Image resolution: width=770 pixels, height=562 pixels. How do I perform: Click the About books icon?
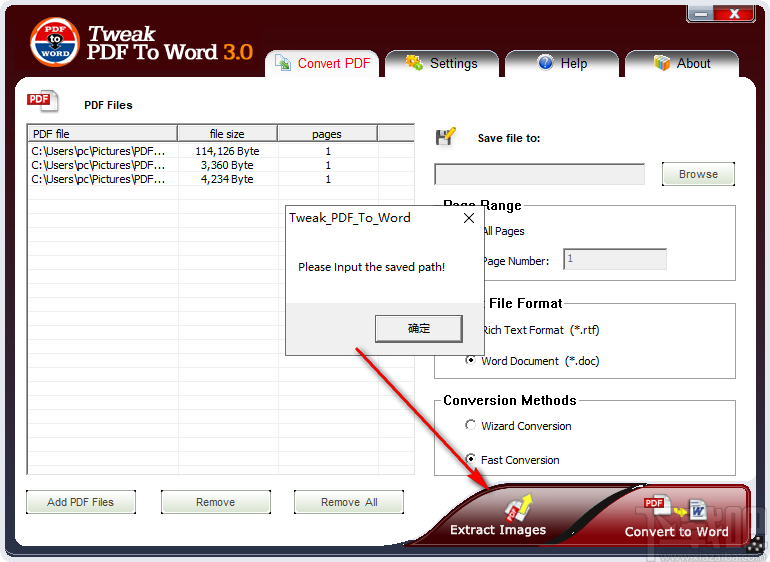[661, 63]
